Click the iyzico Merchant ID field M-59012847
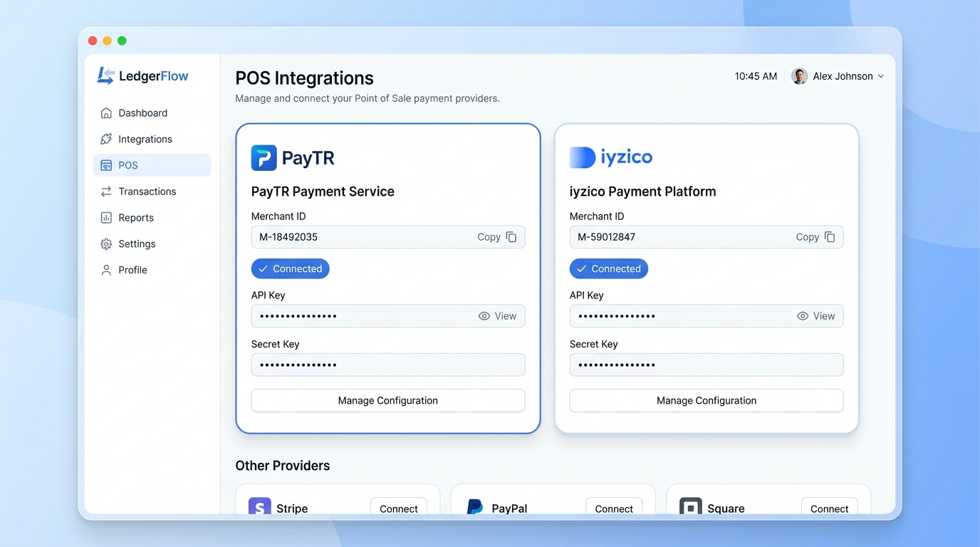The width and height of the screenshot is (980, 547). 707,237
